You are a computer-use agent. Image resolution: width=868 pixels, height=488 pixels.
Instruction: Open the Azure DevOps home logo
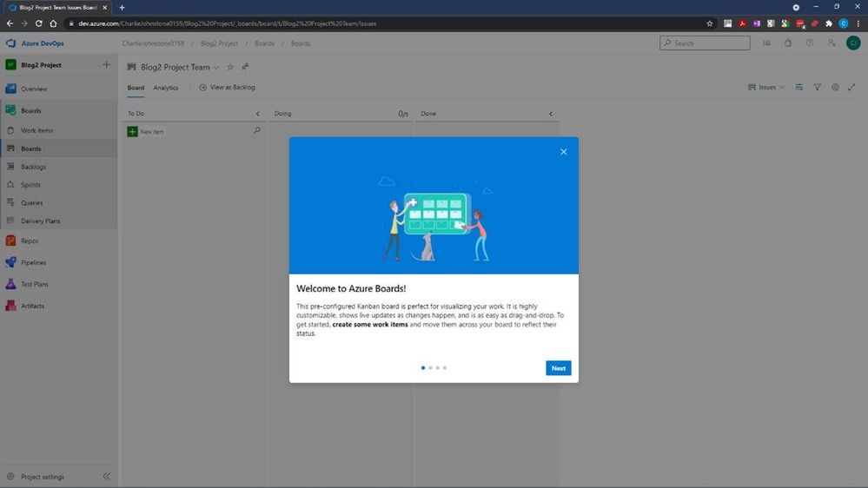(35, 43)
